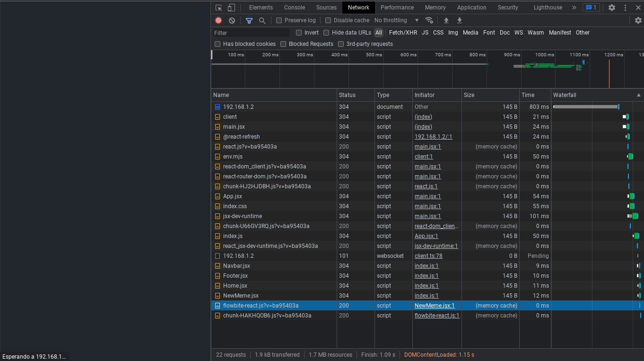Screen dimensions: 644x361
Task: Toggle the device toolbar emulation icon
Action: tap(230, 7)
